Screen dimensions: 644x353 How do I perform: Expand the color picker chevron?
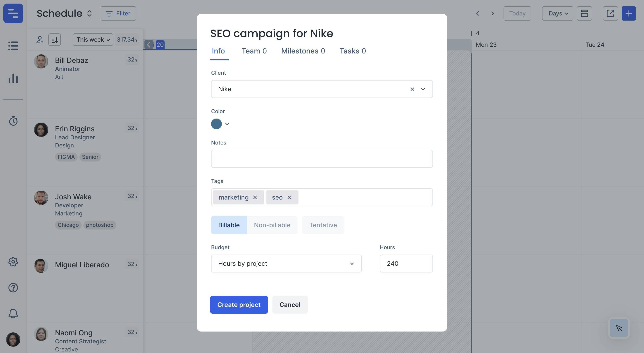[x=227, y=124]
